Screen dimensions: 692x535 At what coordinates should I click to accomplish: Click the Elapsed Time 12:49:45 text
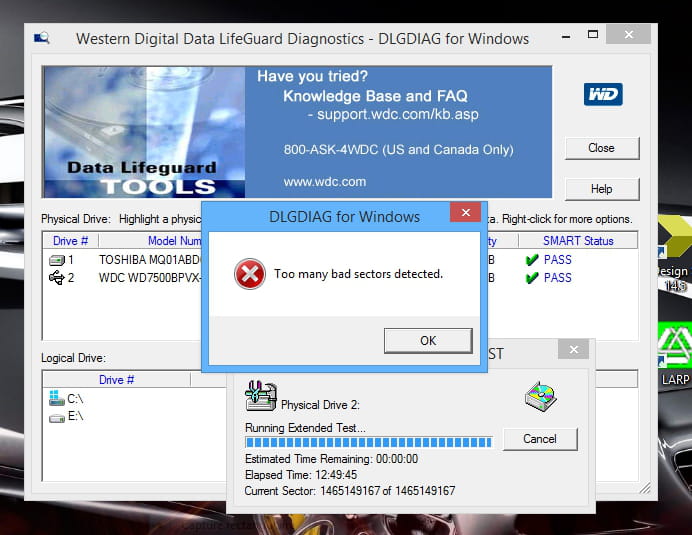(301, 475)
